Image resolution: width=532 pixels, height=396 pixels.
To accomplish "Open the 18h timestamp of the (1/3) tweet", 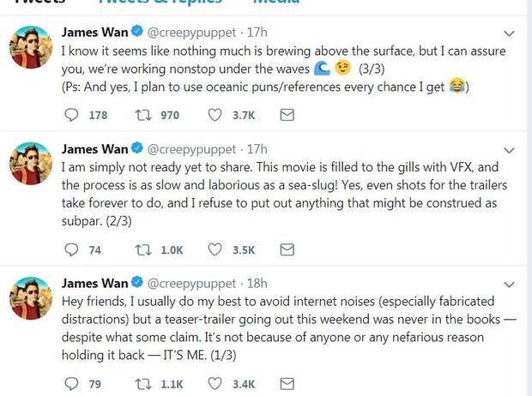I will pyautogui.click(x=256, y=283).
